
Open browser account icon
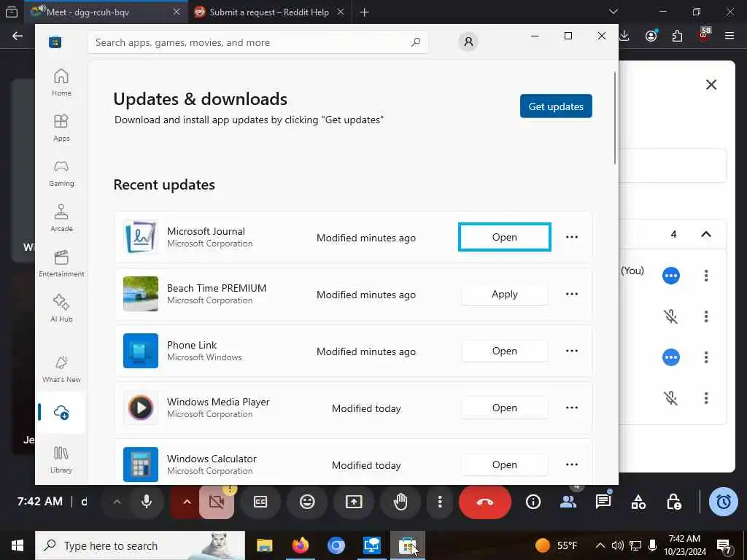click(x=651, y=36)
